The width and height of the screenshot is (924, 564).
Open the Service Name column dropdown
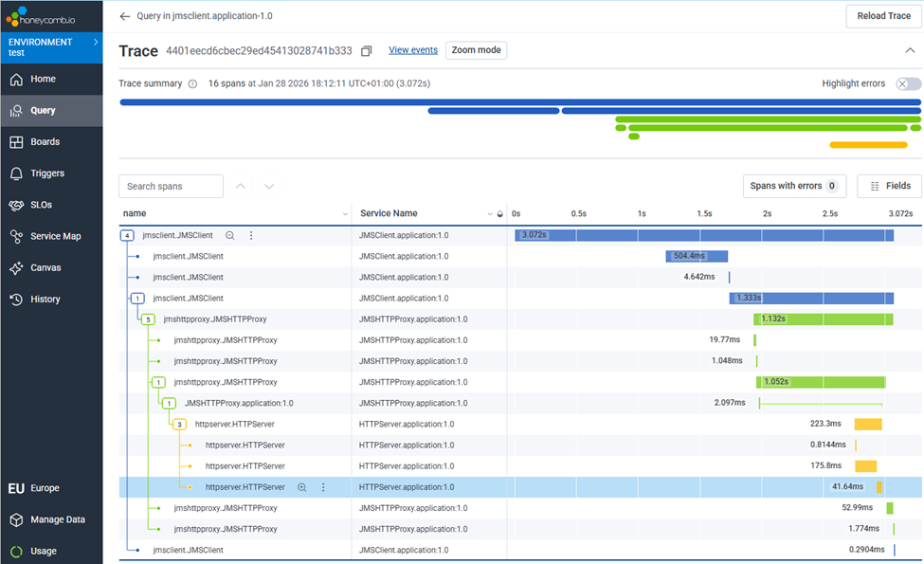pos(490,214)
